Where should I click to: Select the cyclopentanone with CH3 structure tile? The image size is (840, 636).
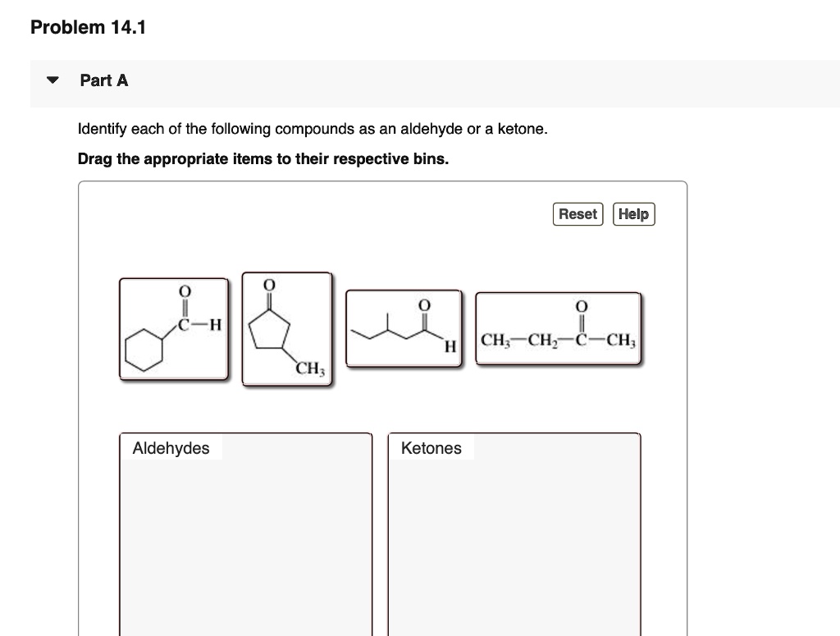point(287,328)
